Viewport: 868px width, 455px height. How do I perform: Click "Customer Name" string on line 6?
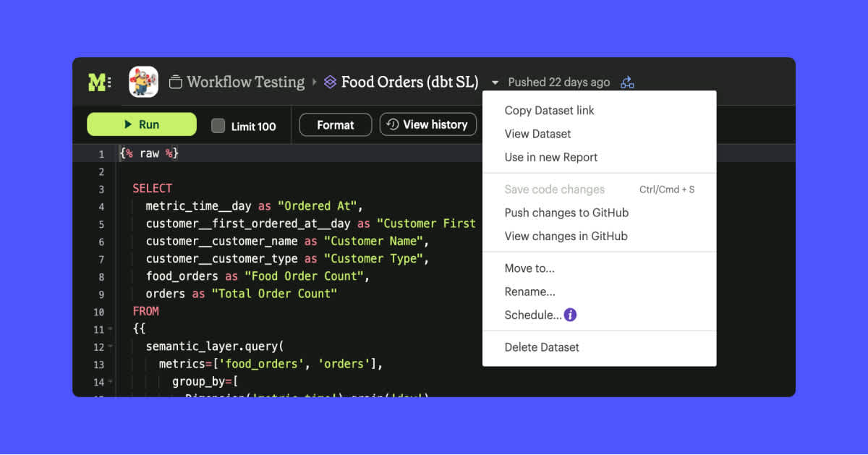click(375, 241)
